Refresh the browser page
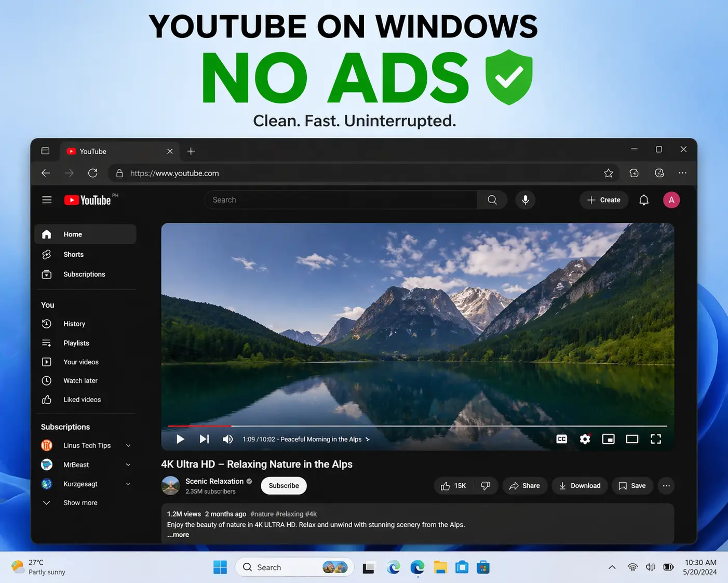This screenshot has width=728, height=583. [93, 173]
